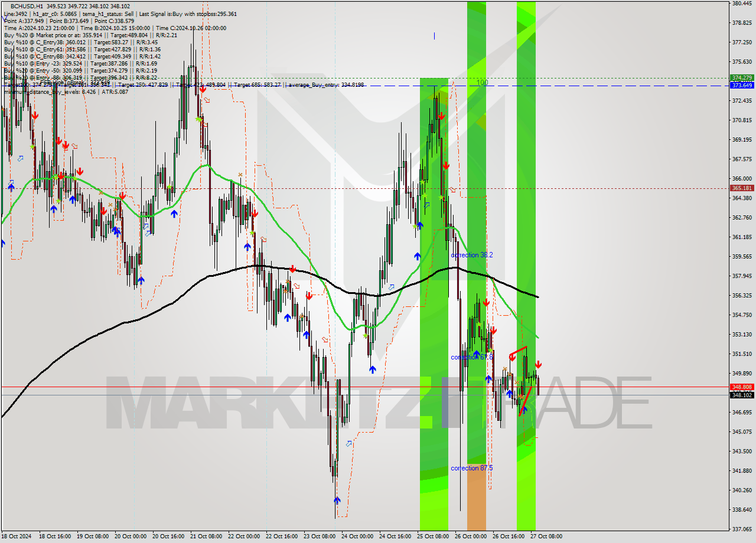Click the 337.065 price axis label

742,529
